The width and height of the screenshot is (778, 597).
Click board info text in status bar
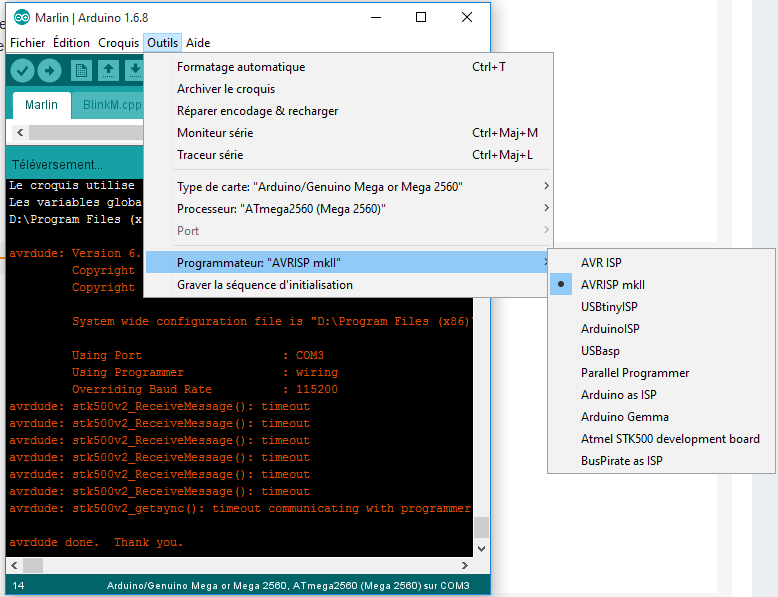[288, 586]
